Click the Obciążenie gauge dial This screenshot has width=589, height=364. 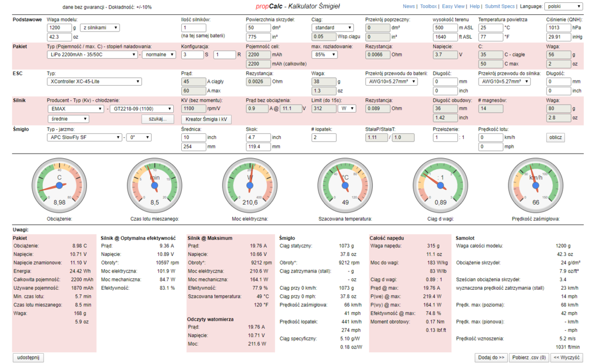[59, 185]
